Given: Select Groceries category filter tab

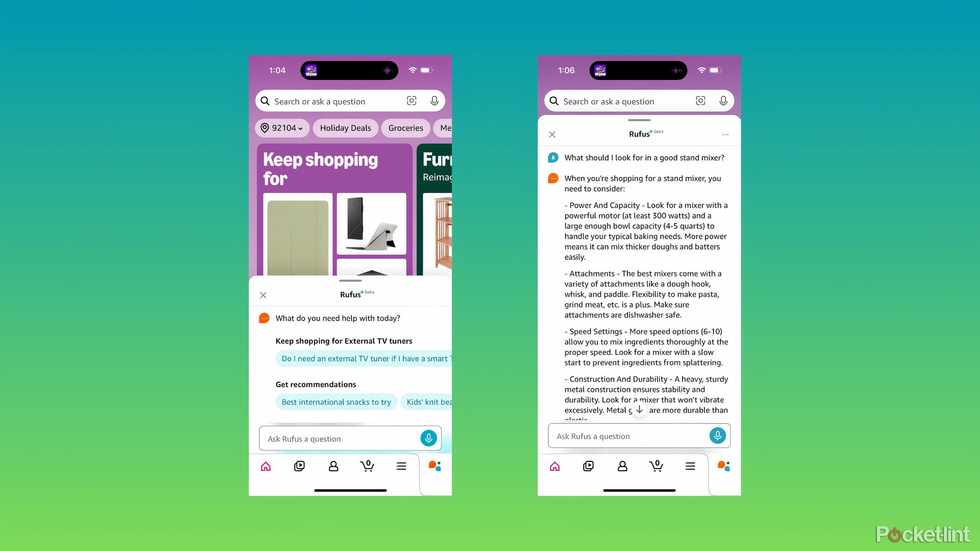Looking at the screenshot, I should pos(405,127).
